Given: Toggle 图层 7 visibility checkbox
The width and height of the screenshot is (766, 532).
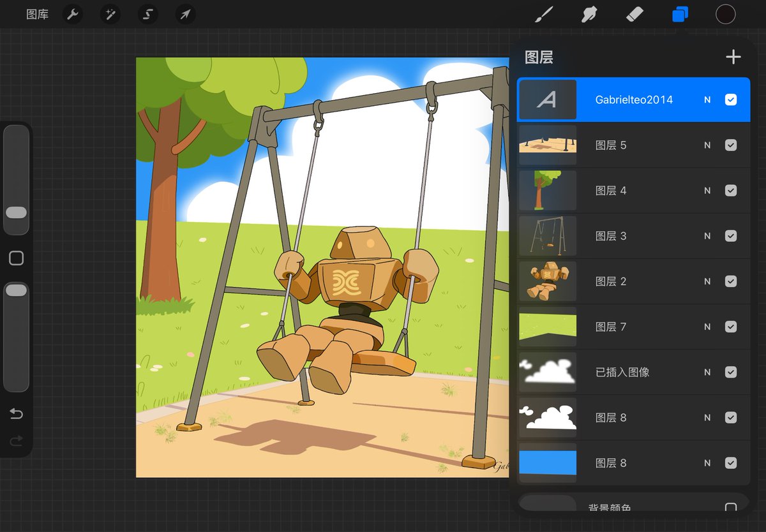Looking at the screenshot, I should pos(731,327).
